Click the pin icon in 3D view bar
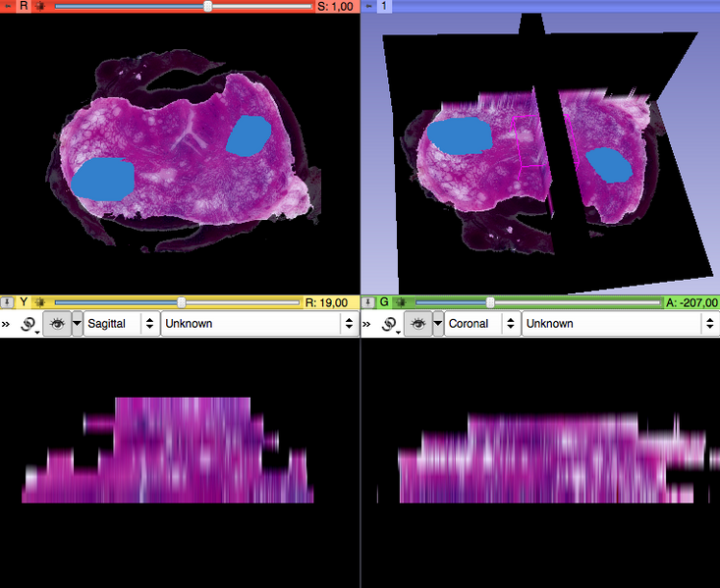The width and height of the screenshot is (720, 588). tap(368, 6)
